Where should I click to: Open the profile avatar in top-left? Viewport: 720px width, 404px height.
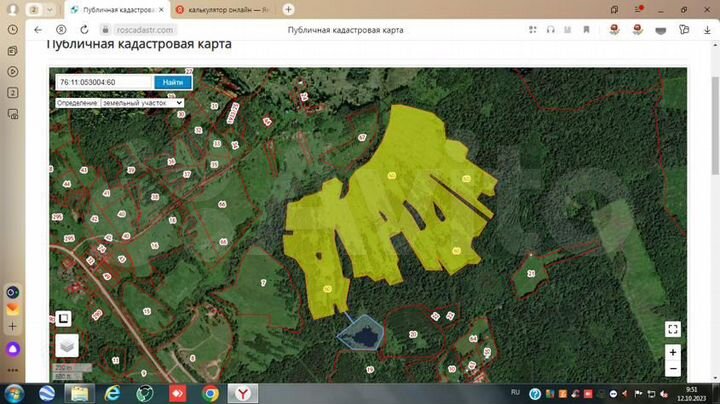[13, 9]
